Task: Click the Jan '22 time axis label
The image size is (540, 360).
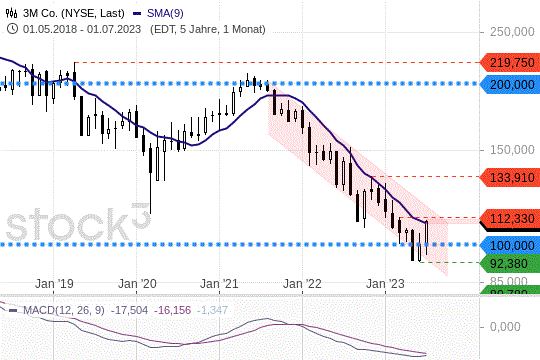Action: pos(302,284)
